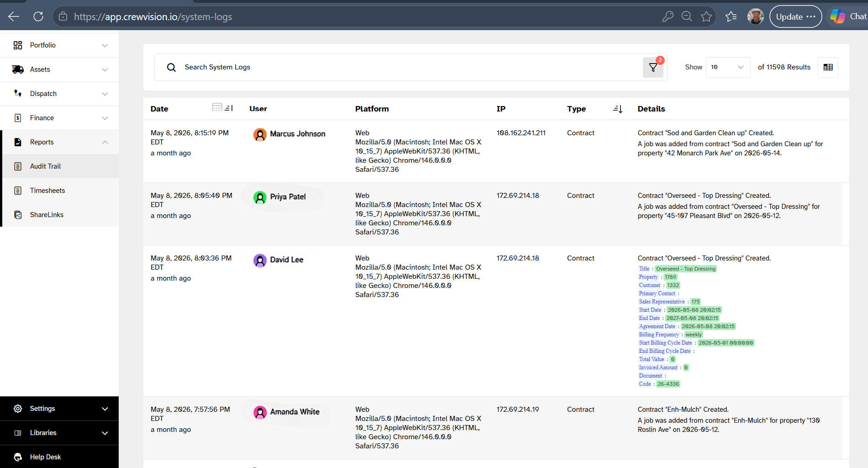Click the Reports document icon
868x468 pixels.
18,142
